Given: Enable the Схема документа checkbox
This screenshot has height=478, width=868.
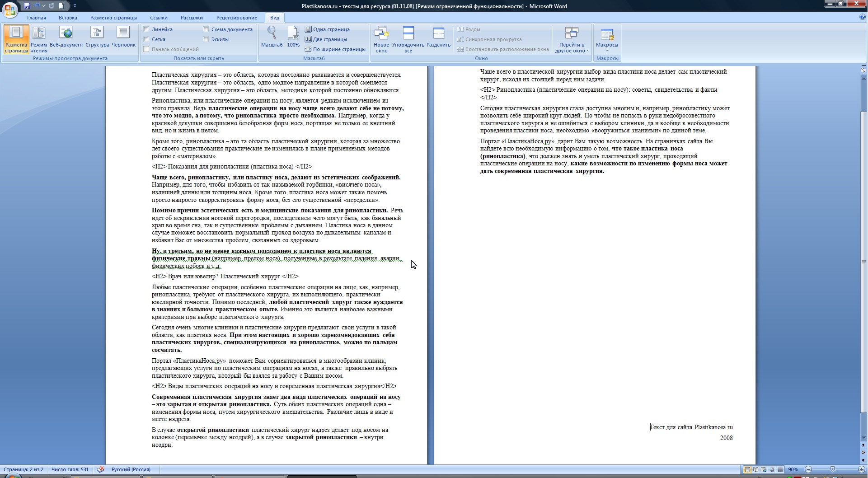Looking at the screenshot, I should (x=206, y=29).
